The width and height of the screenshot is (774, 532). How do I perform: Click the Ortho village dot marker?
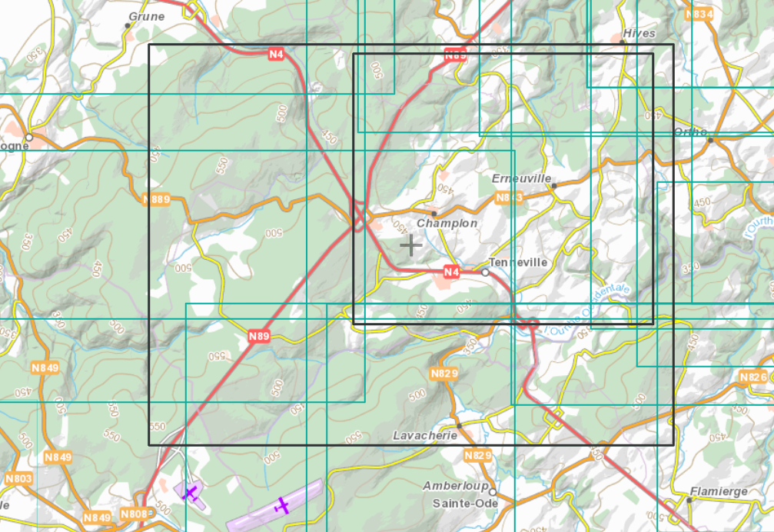[x=711, y=140]
